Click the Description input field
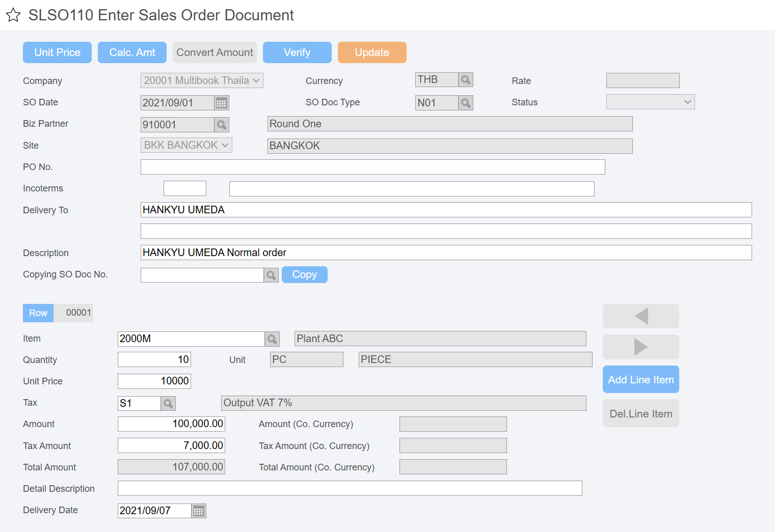The width and height of the screenshot is (775, 532). [446, 253]
